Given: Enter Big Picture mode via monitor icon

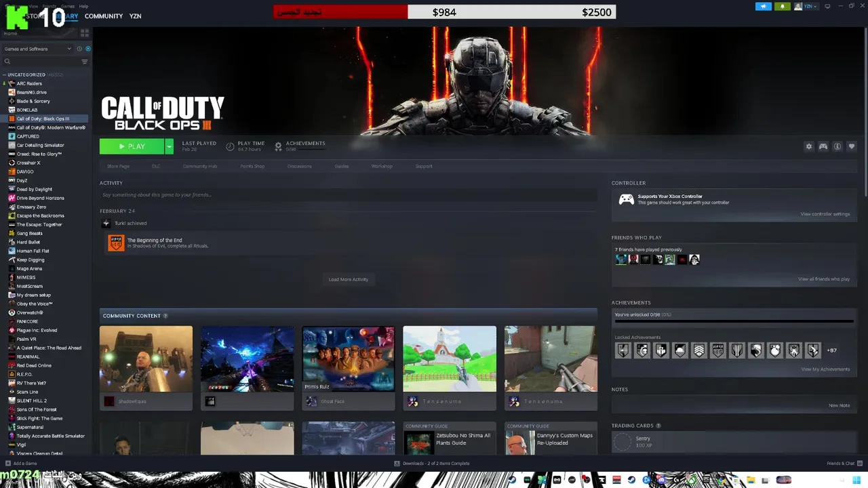Looking at the screenshot, I should pos(827,7).
